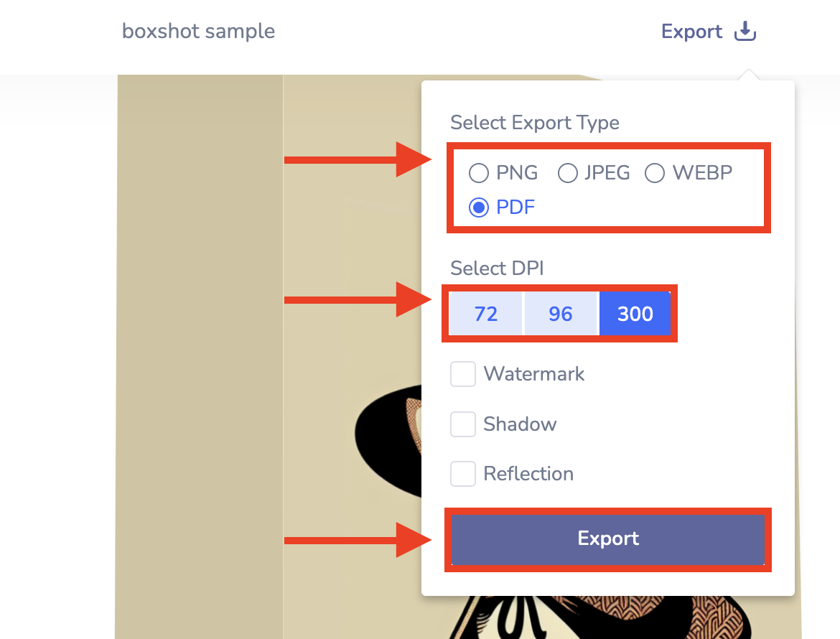Enable the Shadow option

(463, 424)
